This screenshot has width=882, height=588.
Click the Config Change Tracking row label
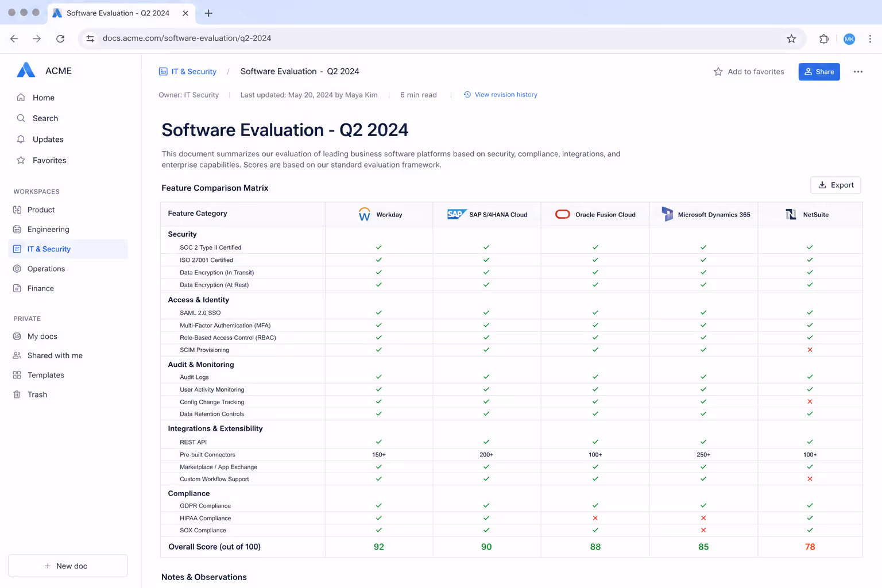212,402
